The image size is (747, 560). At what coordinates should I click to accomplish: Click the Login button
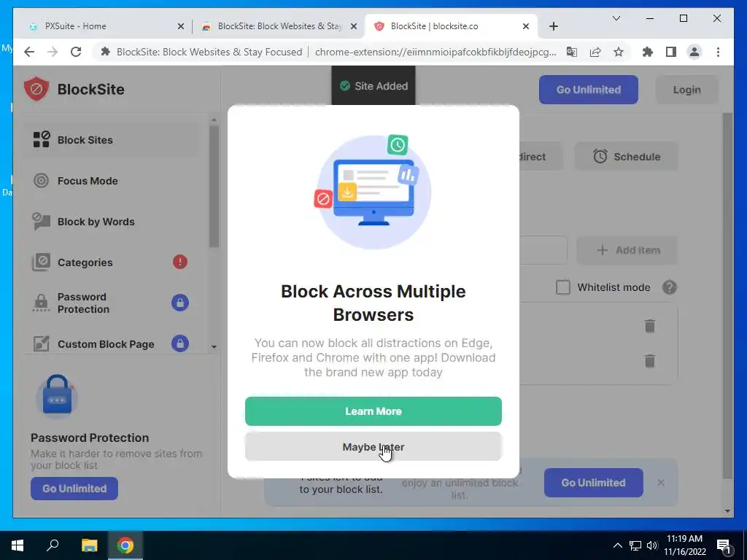point(686,90)
